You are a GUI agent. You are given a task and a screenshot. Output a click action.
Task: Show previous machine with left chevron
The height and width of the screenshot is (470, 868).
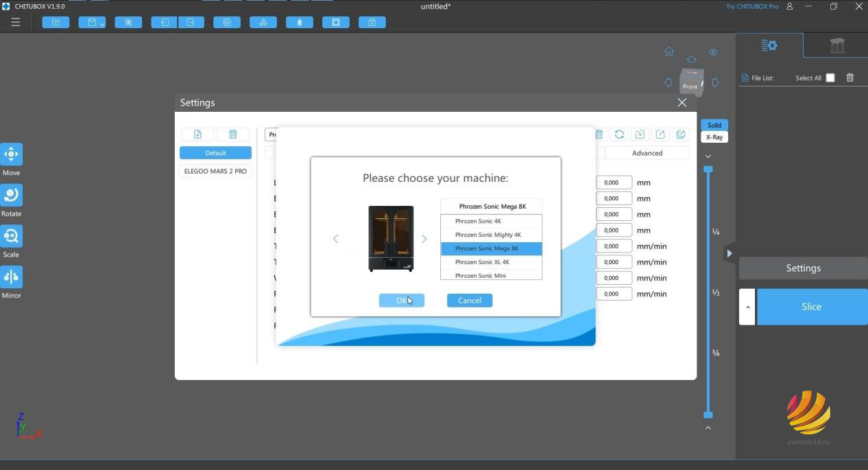335,239
